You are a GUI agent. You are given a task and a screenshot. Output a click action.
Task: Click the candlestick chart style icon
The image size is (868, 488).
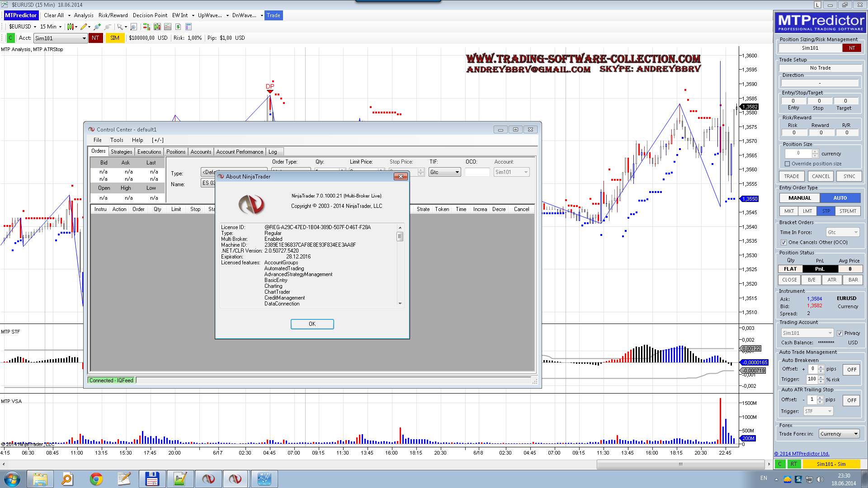coord(70,27)
